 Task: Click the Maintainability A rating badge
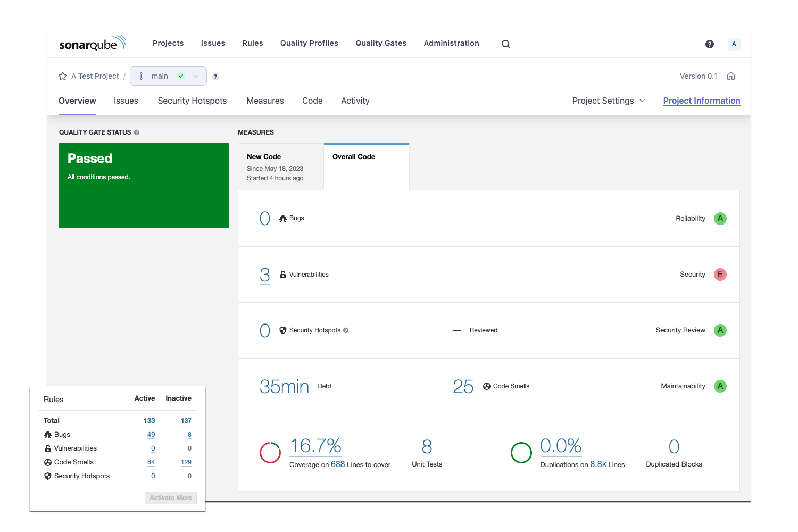tap(720, 386)
